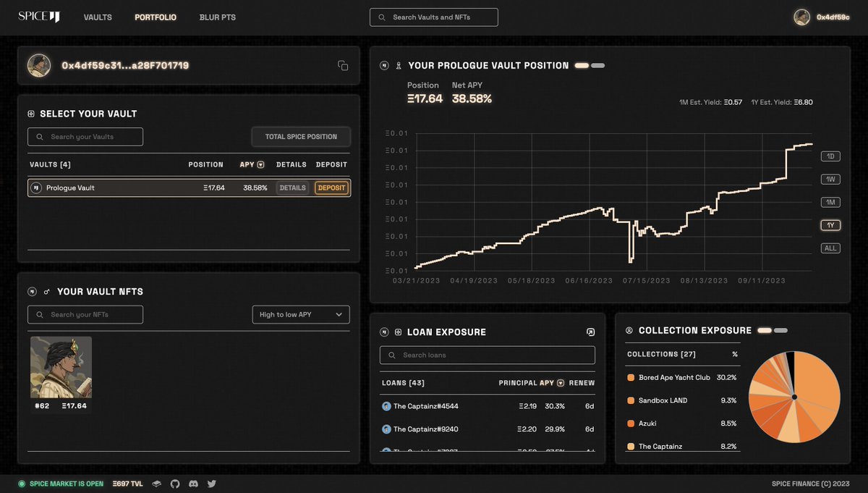The image size is (868, 493).
Task: Select the Prologue Vault row
Action: click(190, 188)
